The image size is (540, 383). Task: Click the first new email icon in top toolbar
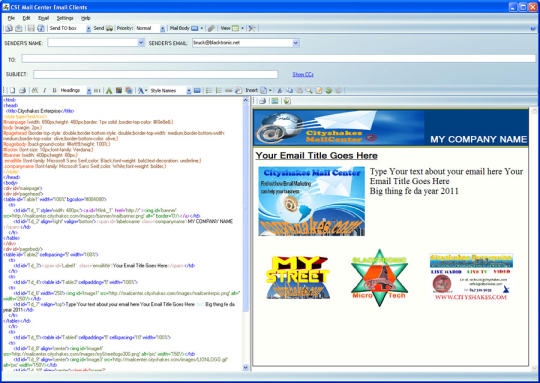coord(9,28)
